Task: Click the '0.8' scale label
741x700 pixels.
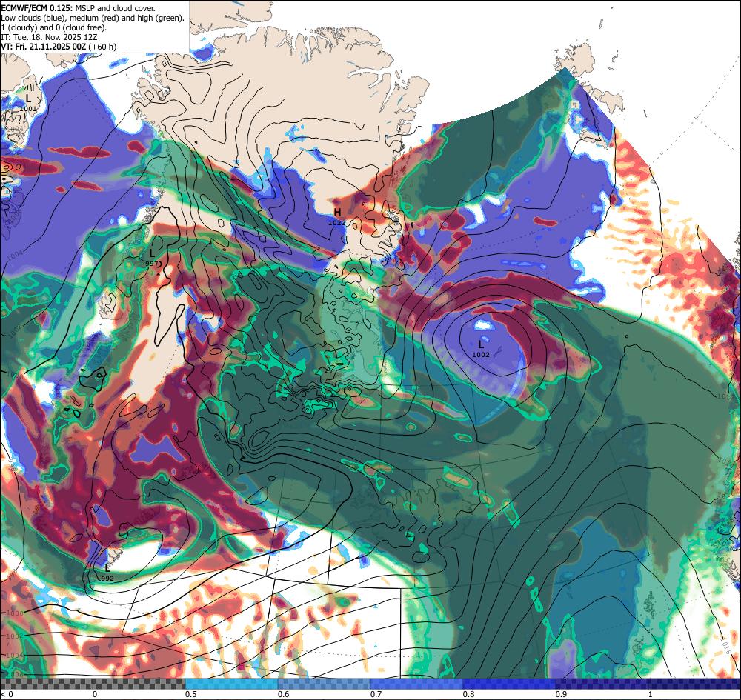Action: coord(469,694)
